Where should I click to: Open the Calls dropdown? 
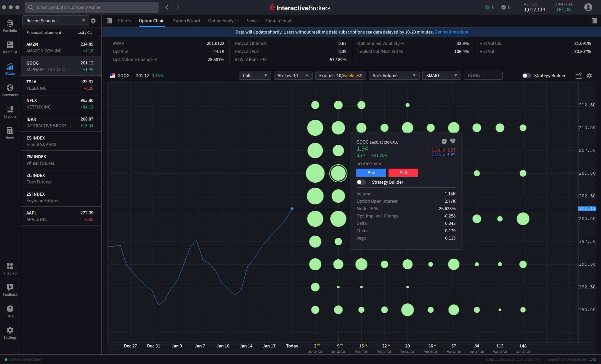coord(255,75)
